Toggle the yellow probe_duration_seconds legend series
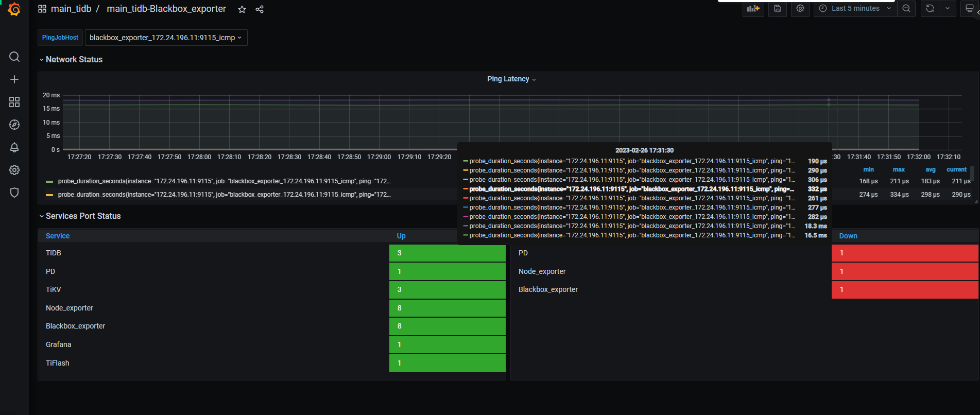Image resolution: width=980 pixels, height=415 pixels. [223, 195]
